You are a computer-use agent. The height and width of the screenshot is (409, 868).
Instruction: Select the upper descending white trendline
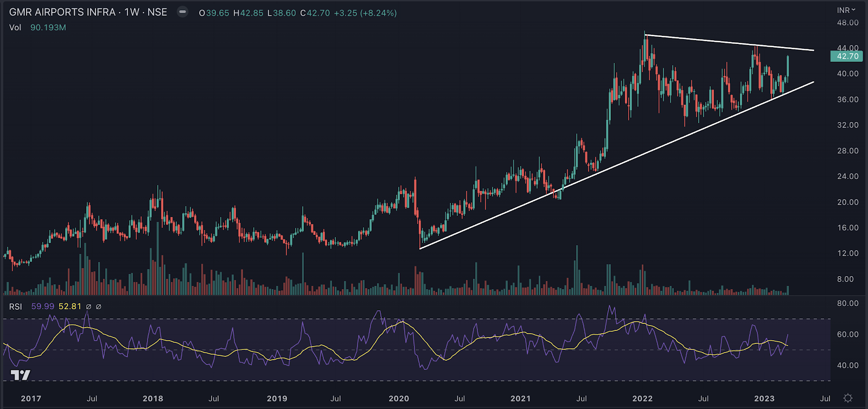[730, 43]
